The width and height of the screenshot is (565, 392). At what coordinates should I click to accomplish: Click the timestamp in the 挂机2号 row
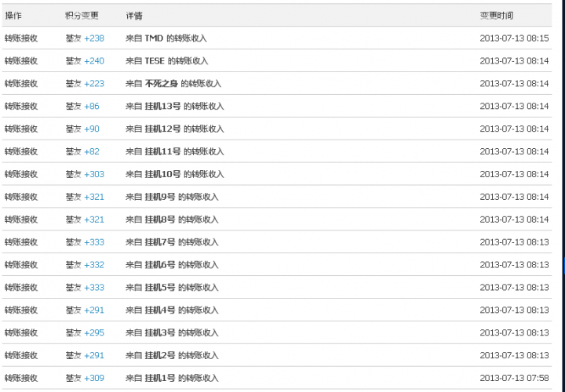click(514, 355)
